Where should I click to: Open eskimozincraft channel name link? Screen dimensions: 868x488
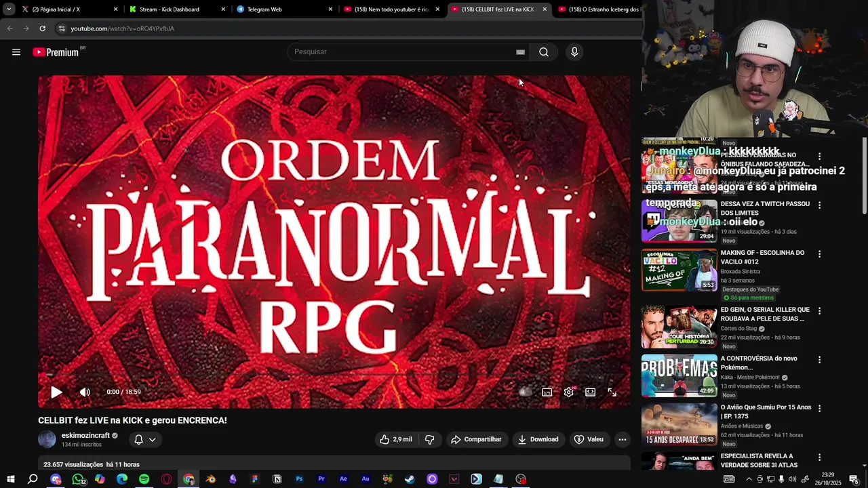pyautogui.click(x=85, y=435)
